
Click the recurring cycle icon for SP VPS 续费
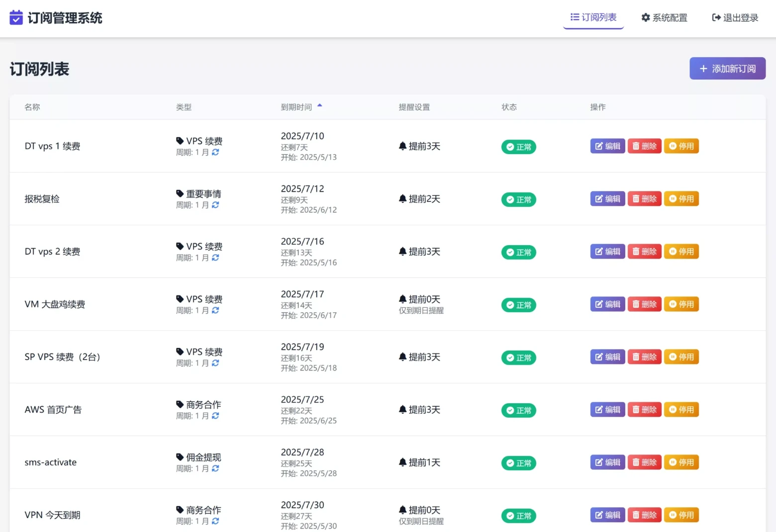pyautogui.click(x=215, y=363)
